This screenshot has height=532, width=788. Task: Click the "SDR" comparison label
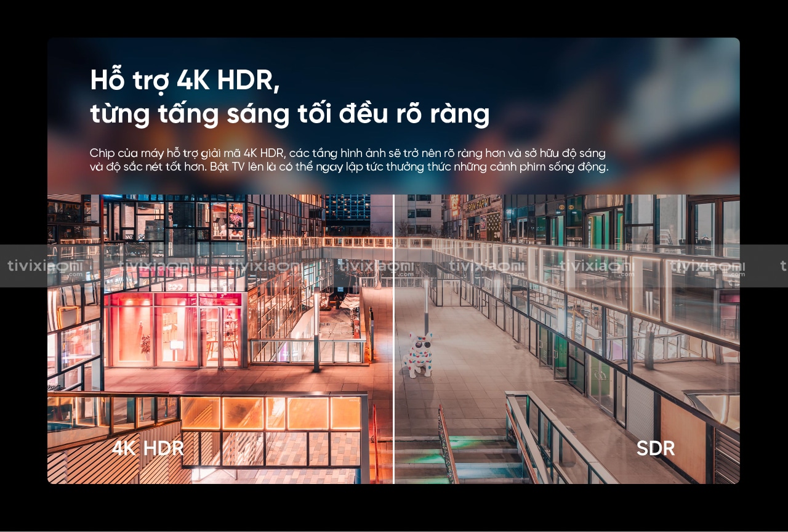655,448
